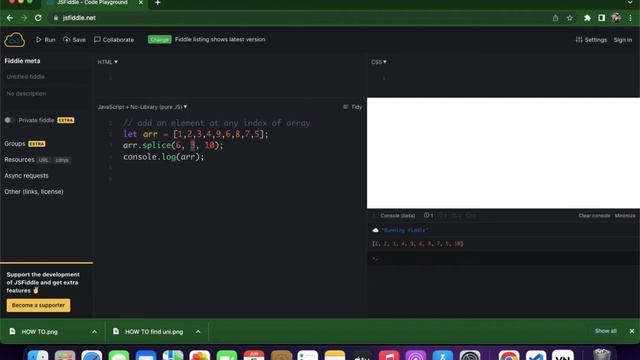Open JavaScript + No-Library language dropdown

point(142,107)
